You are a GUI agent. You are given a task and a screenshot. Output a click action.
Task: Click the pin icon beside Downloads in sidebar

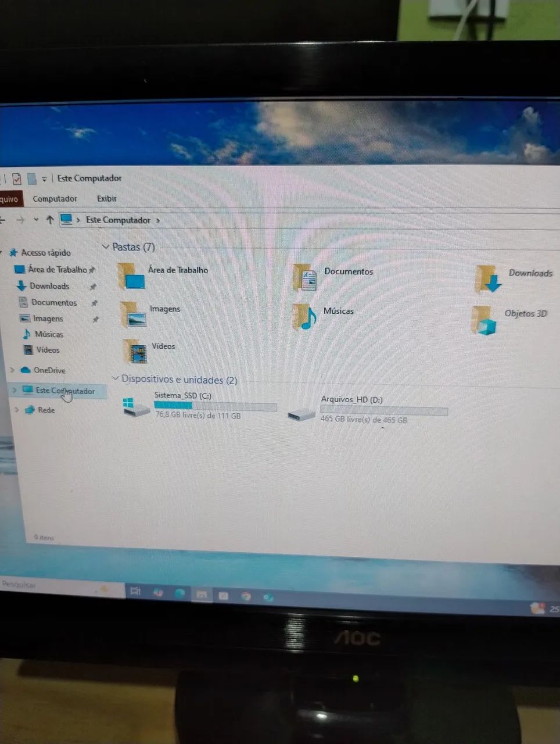92,287
